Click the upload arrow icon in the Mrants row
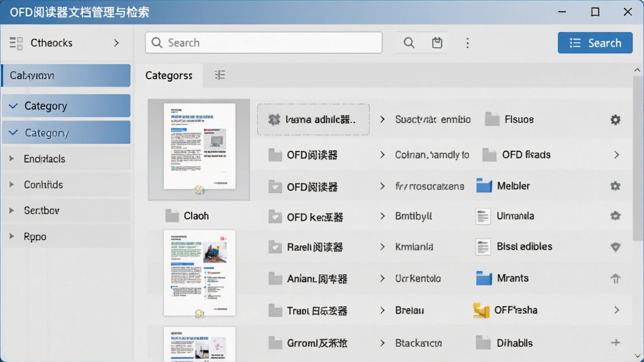Screen dimensions: 644x362 point(615,278)
